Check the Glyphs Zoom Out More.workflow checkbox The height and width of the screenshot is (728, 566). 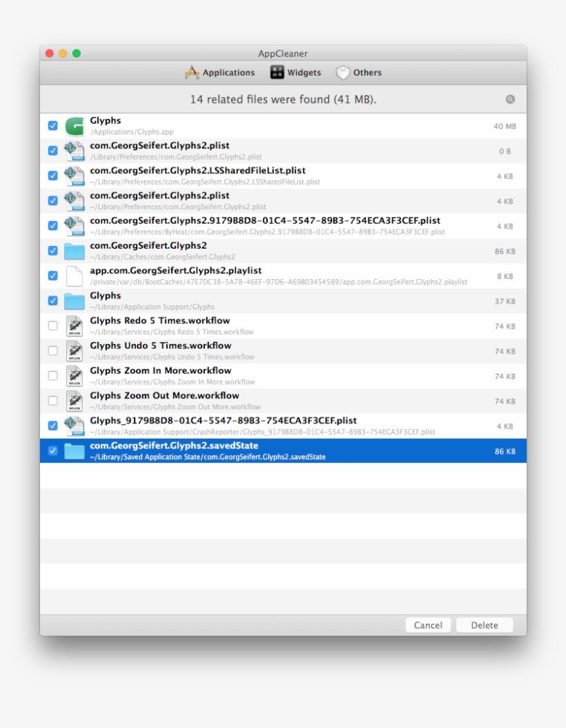tap(52, 401)
